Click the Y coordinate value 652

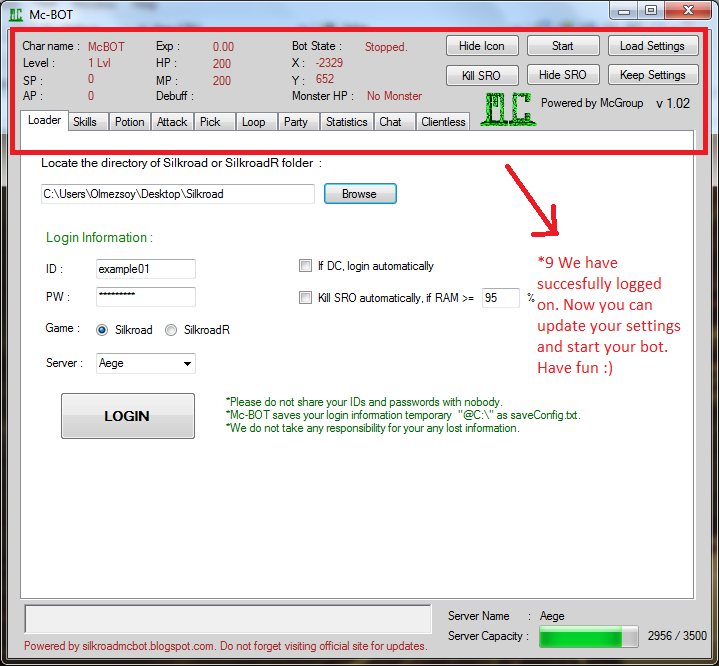[x=325, y=79]
